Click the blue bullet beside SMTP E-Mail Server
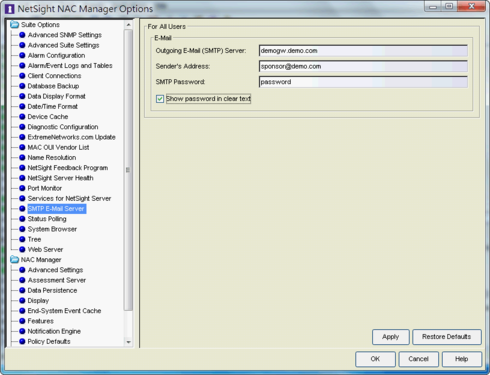 pyautogui.click(x=22, y=208)
